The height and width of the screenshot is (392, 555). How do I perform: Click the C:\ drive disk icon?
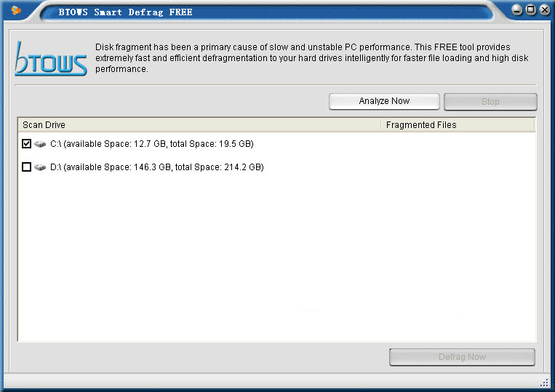point(40,144)
